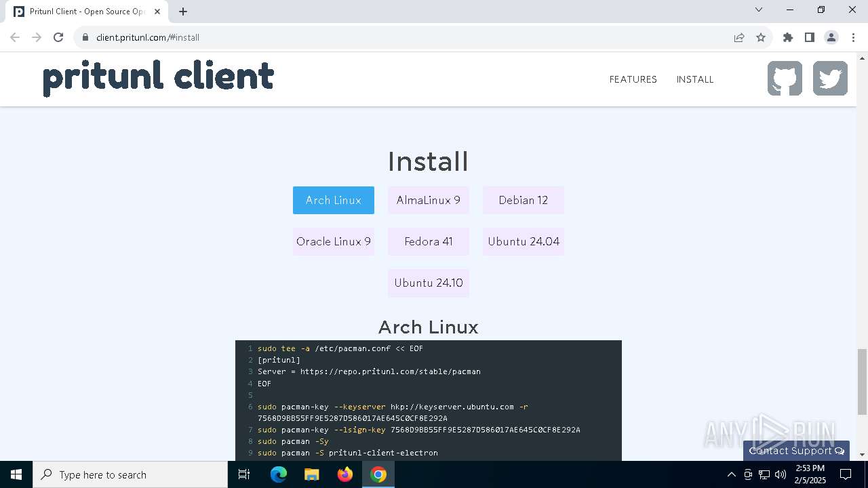Click 'sudo pacman -S pritunl-client-electron' line
The image size is (868, 488).
pos(348,453)
